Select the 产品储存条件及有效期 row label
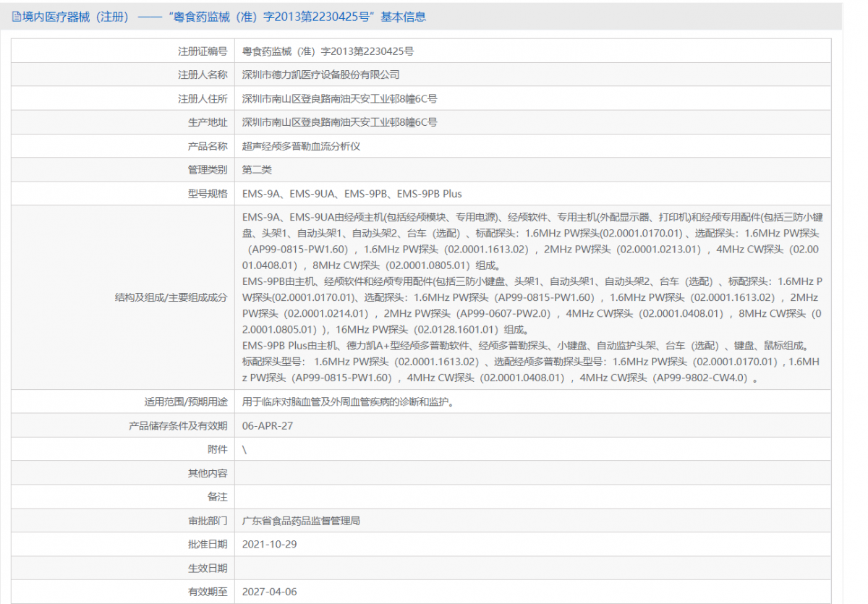Viewport: 868px width, 604px height. (x=178, y=425)
